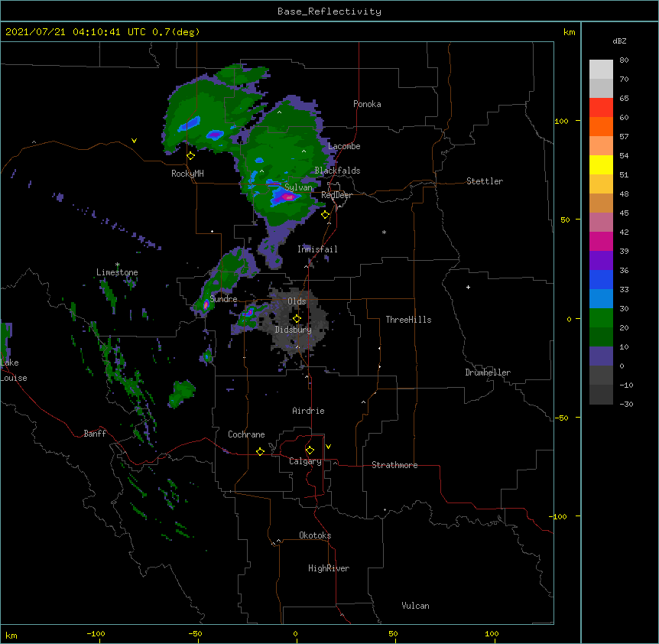Select the Olds label

pyautogui.click(x=297, y=301)
